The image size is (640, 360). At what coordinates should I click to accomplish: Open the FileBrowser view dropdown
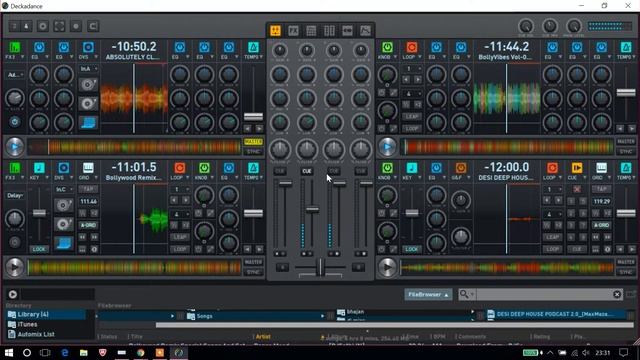click(428, 294)
